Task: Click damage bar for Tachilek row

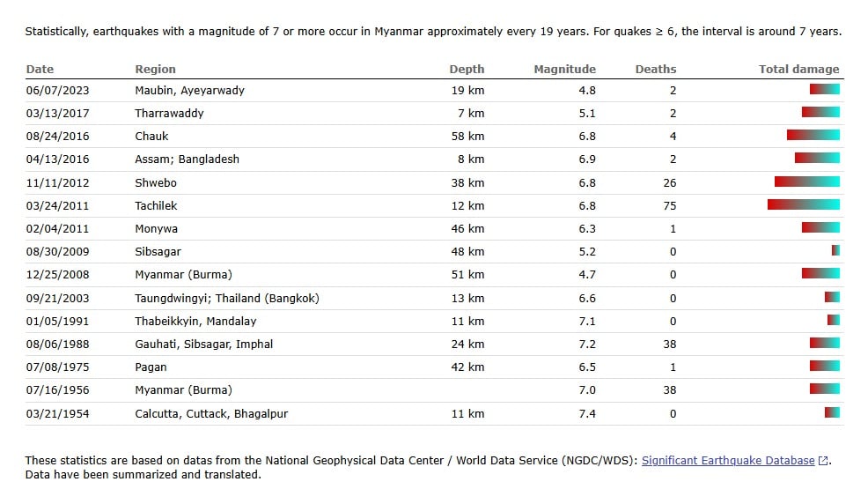Action: 803,204
